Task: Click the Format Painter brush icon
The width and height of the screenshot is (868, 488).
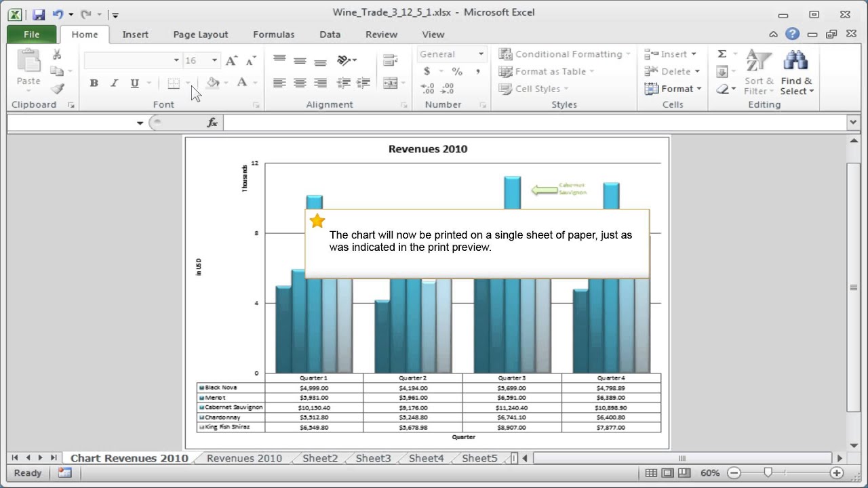Action: point(57,89)
